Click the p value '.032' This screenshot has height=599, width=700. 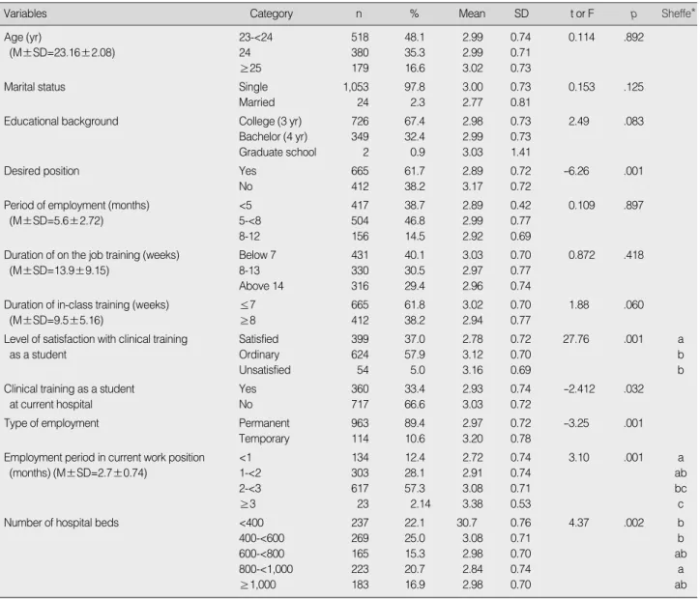point(633,389)
